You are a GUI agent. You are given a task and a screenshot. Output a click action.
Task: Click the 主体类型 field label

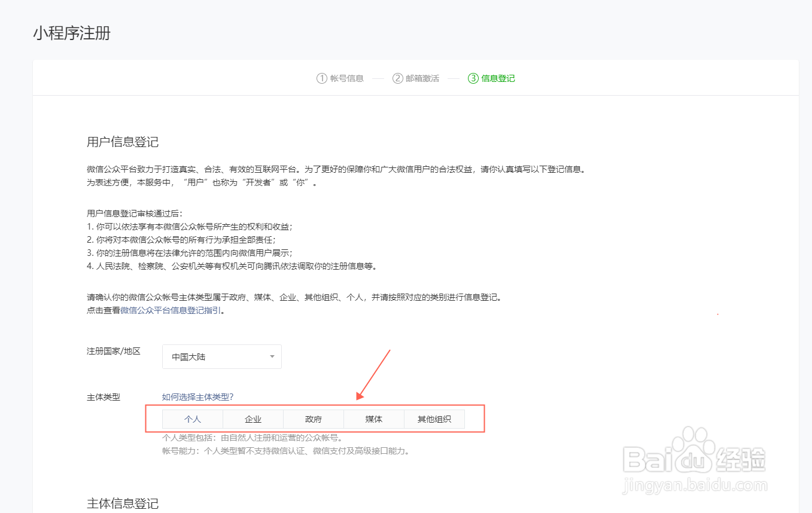pyautogui.click(x=104, y=396)
